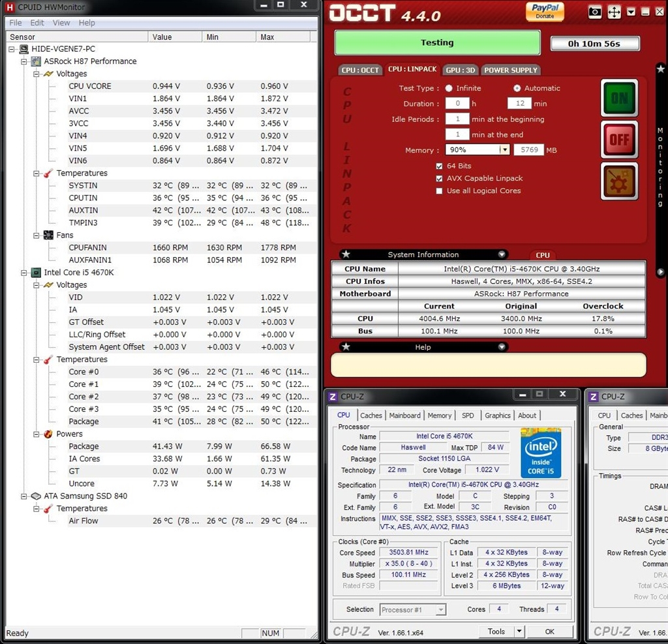Open the Memory tab in first CPU-Z
668x644 pixels.
(439, 416)
